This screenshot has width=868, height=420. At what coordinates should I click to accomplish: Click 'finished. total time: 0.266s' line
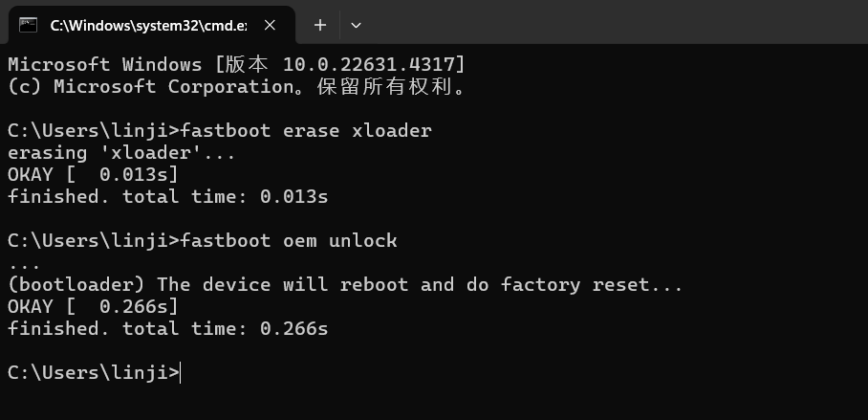coord(168,328)
